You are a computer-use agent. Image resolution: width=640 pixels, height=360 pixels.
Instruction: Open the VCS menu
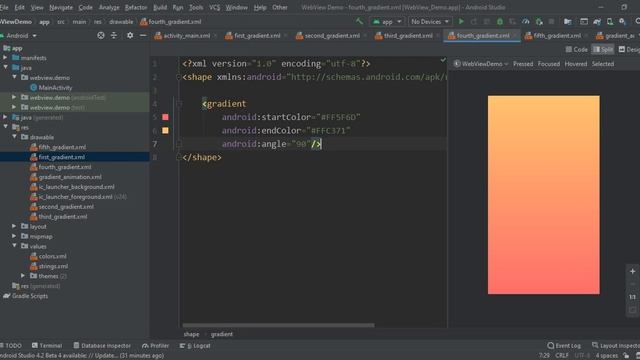coord(214,7)
